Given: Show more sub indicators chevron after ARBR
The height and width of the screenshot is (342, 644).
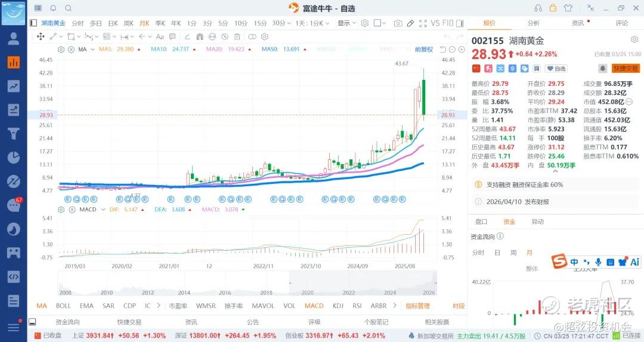Looking at the screenshot, I should [395, 306].
